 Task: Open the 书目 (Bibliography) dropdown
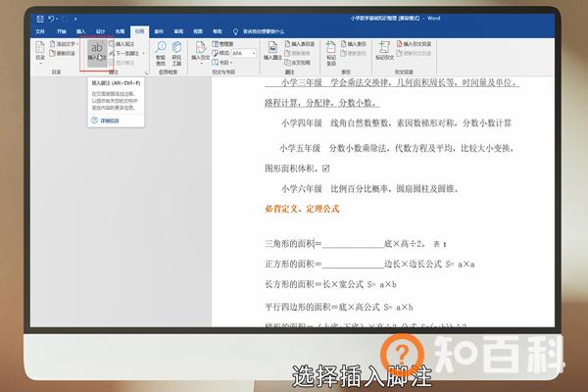(x=222, y=63)
